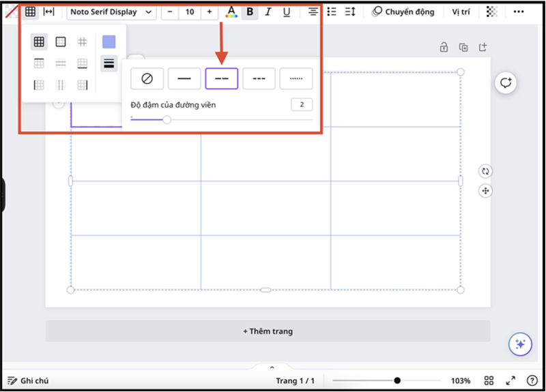The width and height of the screenshot is (546, 392).
Task: Expand the page panel chevron at bottom
Action: click(x=272, y=367)
